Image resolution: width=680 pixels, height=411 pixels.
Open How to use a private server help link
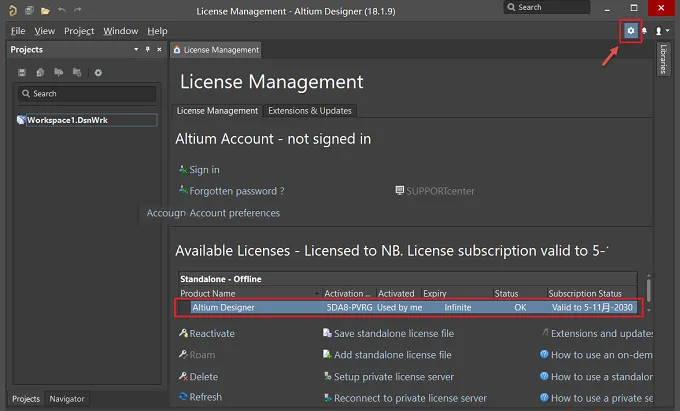pyautogui.click(x=596, y=398)
